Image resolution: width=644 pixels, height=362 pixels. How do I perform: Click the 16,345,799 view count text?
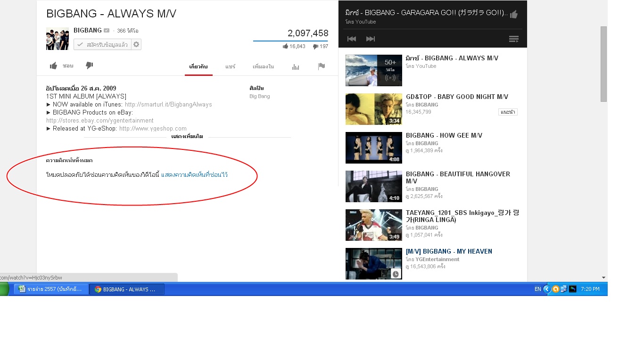click(x=418, y=112)
